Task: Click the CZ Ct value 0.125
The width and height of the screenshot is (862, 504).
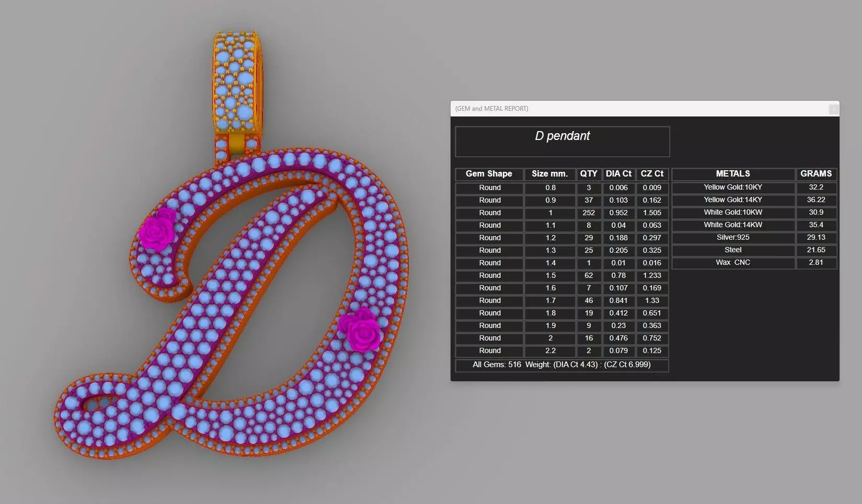Action: (x=652, y=351)
